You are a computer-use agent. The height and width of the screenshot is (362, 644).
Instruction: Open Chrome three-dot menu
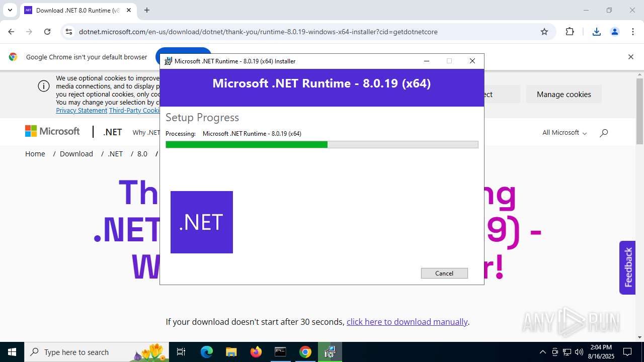(633, 32)
